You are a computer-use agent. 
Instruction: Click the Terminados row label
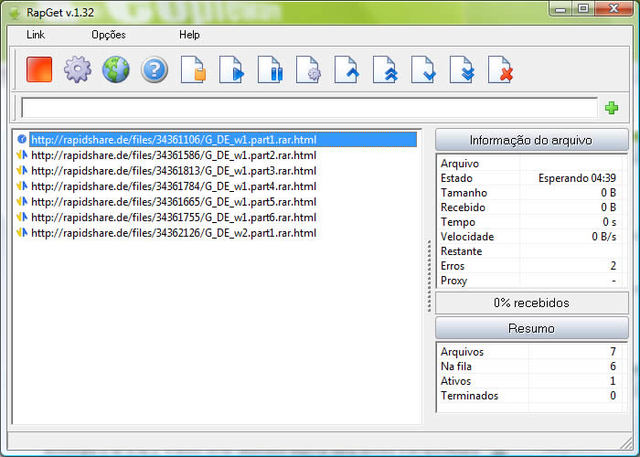pos(469,396)
